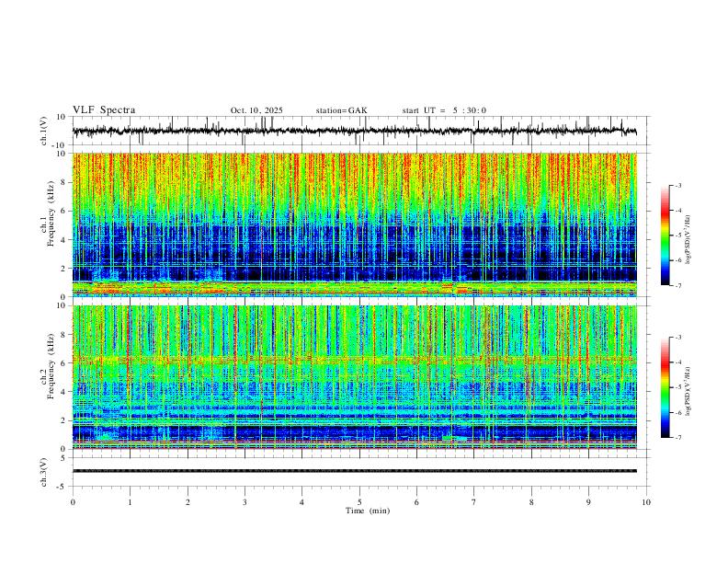Screen dimensions: 728x563
Task: Click the lower PSD color scale bar
Action: [665, 387]
